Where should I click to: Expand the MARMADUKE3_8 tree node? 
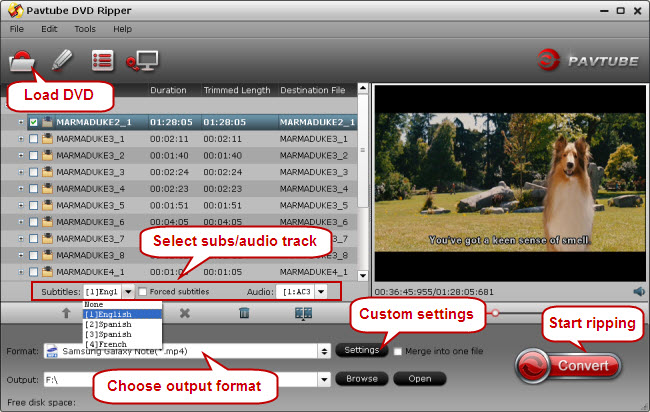click(x=21, y=255)
